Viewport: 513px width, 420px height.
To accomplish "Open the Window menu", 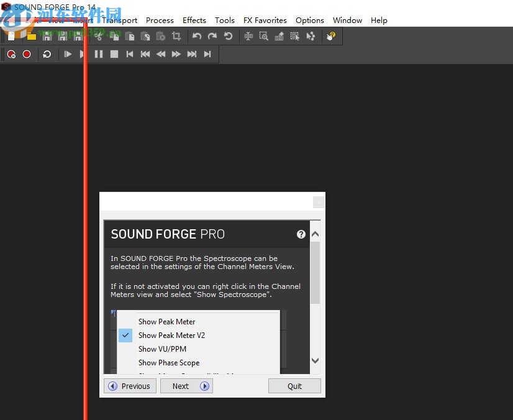I will pos(347,21).
